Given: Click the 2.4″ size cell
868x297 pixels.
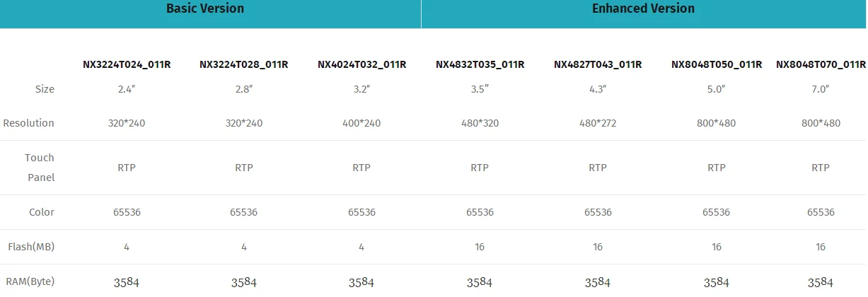Looking at the screenshot, I should 126,89.
